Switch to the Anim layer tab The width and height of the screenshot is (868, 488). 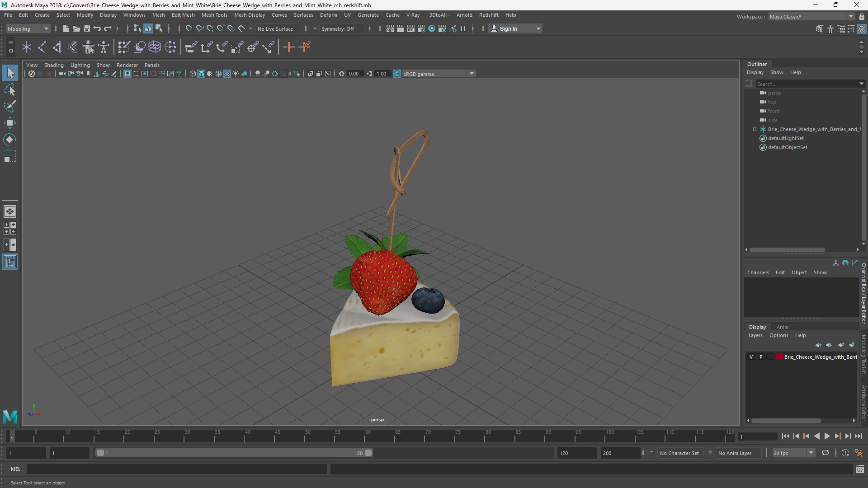[783, 327]
